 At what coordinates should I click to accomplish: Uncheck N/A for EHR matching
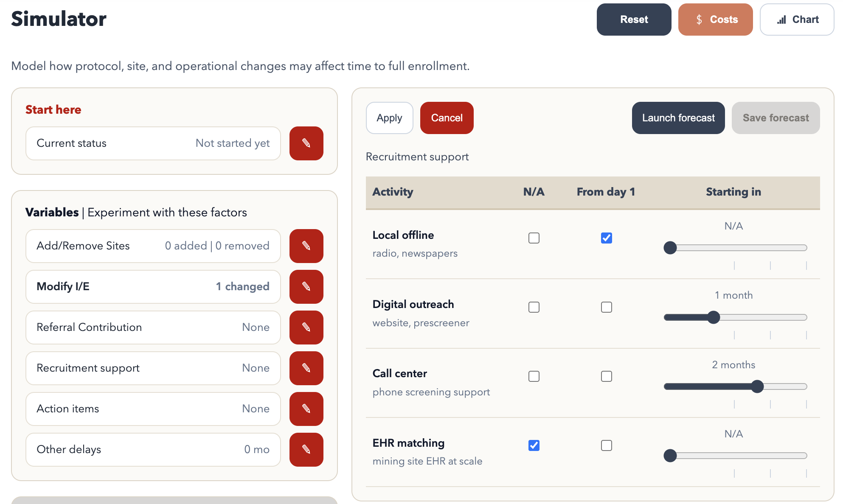click(534, 445)
